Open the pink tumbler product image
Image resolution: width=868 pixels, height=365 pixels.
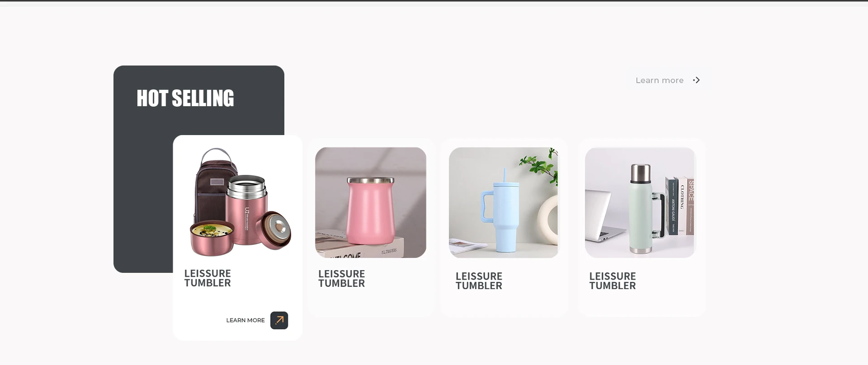coord(371,202)
